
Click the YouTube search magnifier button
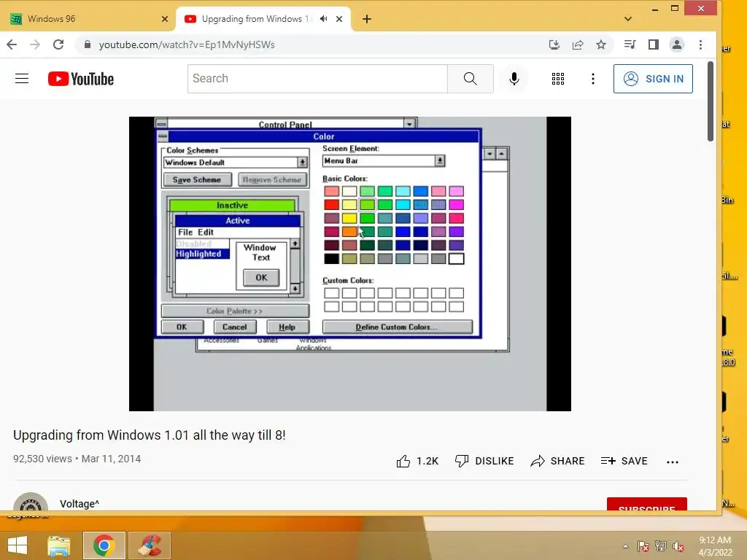(471, 79)
